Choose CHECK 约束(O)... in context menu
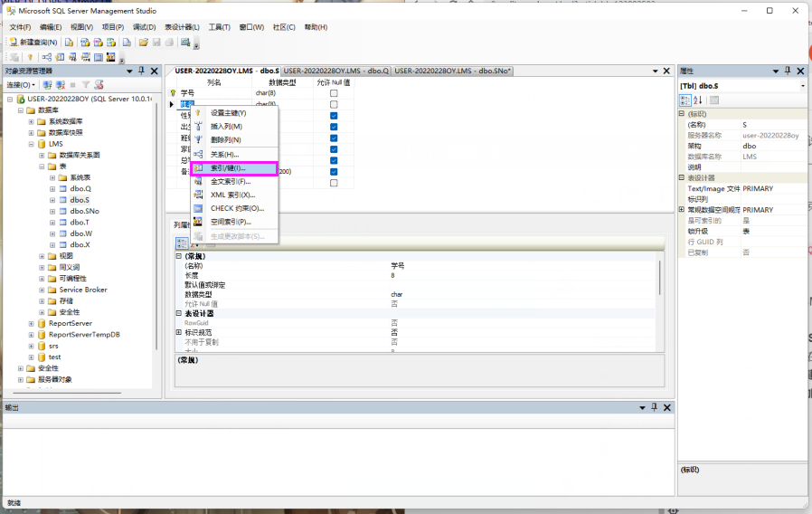The image size is (812, 514). [234, 208]
